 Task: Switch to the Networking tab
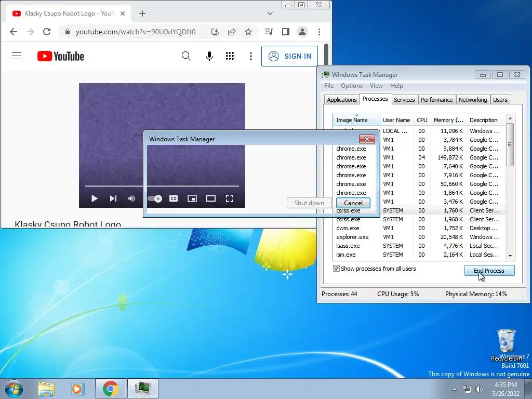tap(473, 100)
